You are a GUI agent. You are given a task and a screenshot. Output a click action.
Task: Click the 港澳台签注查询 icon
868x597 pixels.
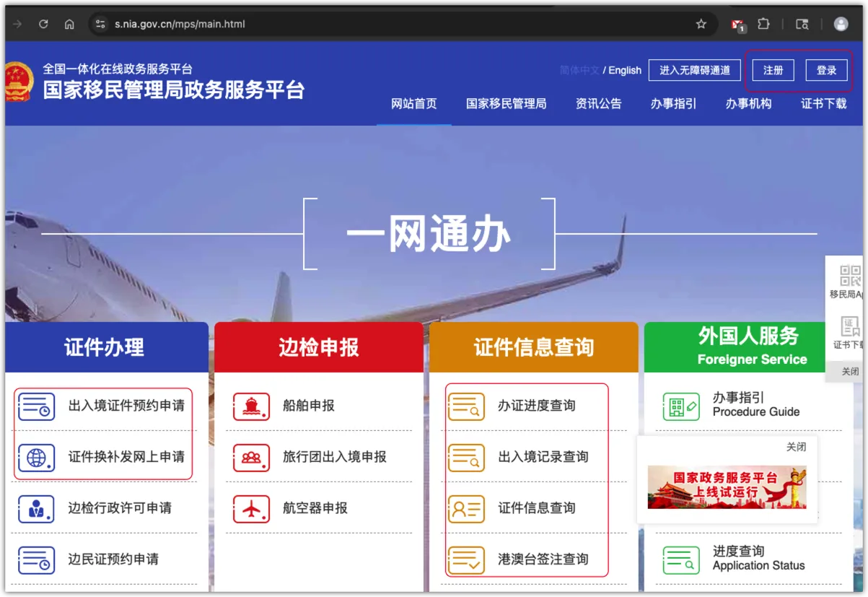[x=466, y=560]
